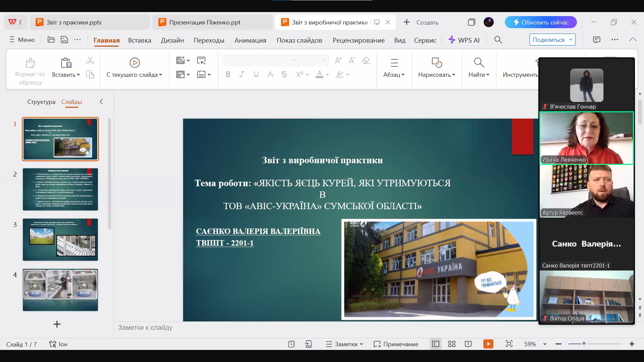Screen dimensions: 644x362
Task: Toggle the Заметки notes pane
Action: [x=344, y=344]
